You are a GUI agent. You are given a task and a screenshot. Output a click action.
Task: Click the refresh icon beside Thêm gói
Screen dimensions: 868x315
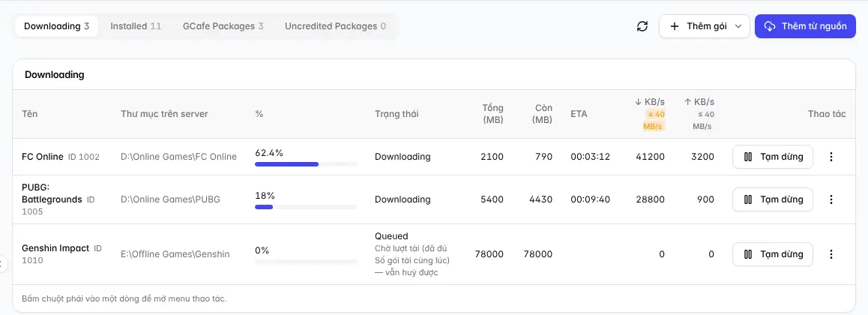coord(642,26)
